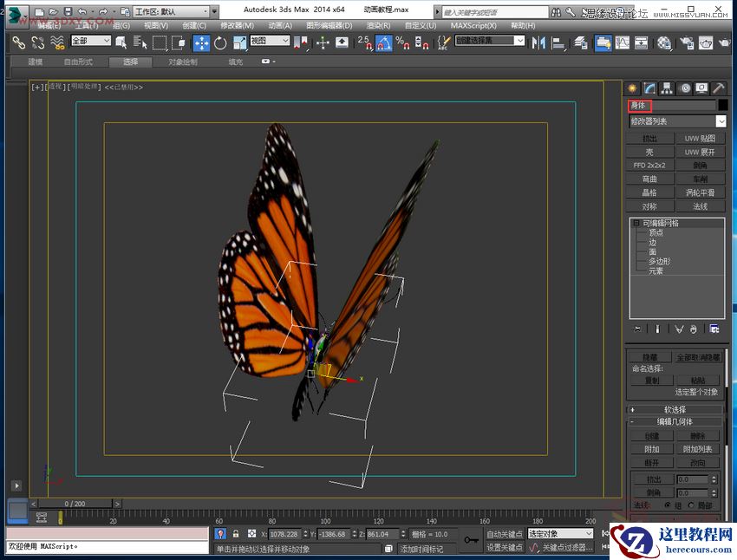This screenshot has width=737, height=560.
Task: Toggle 自动关键点 animation recording mode
Action: pos(507,534)
